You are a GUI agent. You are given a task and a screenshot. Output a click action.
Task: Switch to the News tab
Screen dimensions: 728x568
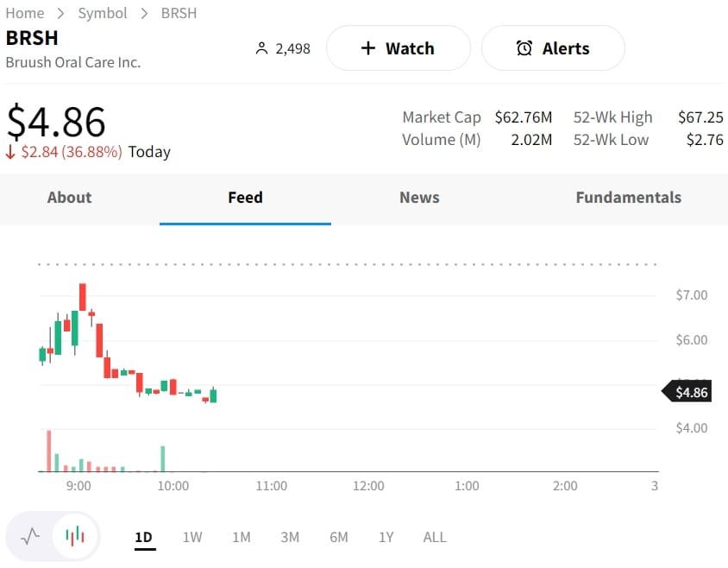click(419, 198)
